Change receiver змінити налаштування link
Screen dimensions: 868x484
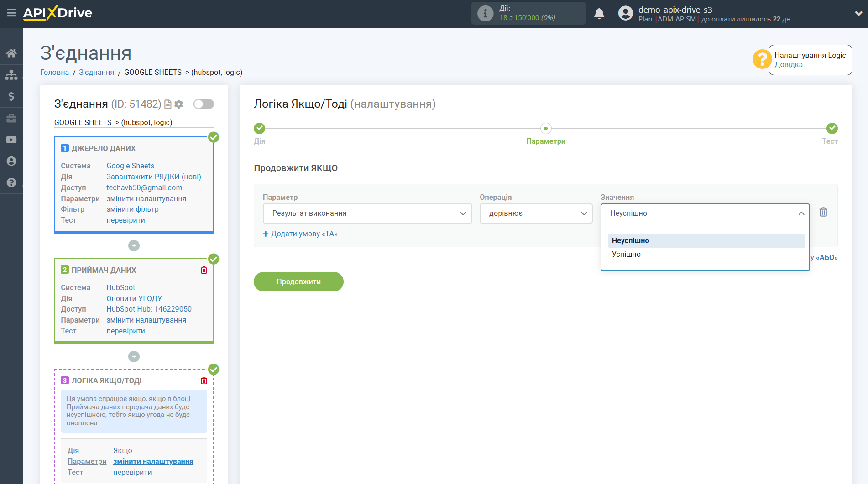coord(146,320)
